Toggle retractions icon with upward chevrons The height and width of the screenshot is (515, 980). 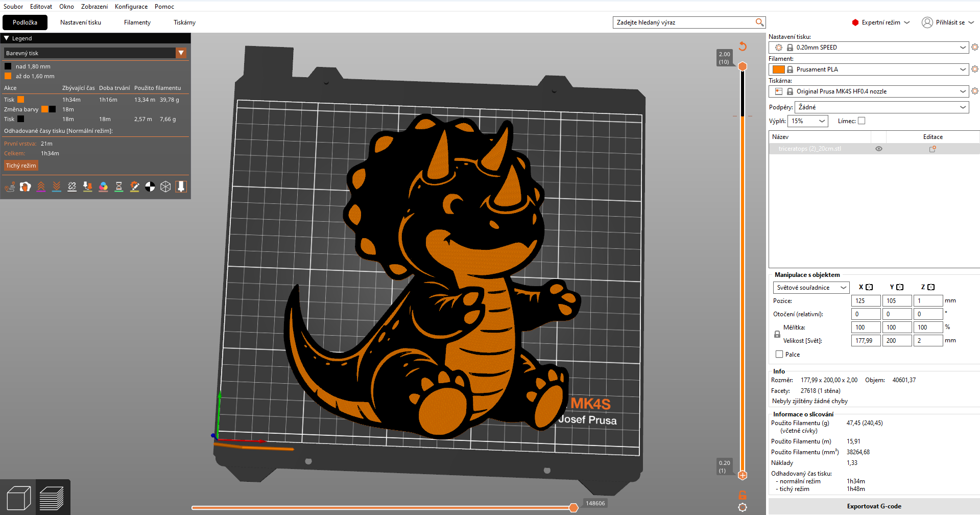(41, 187)
